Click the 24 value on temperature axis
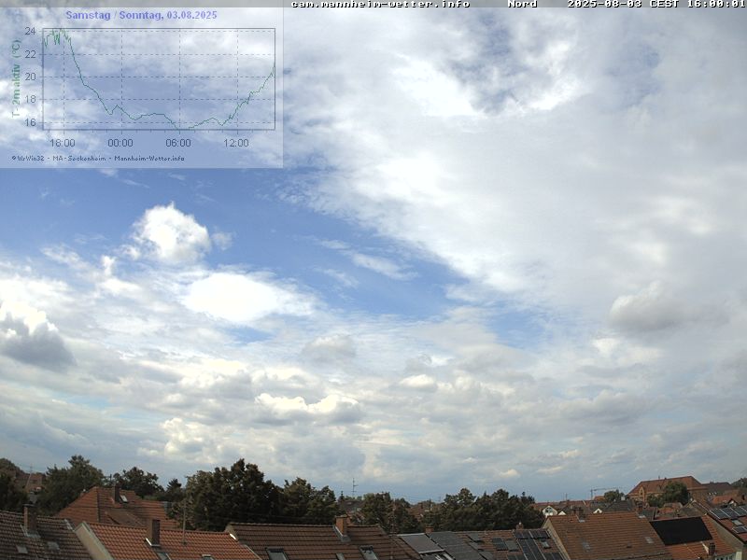 coord(30,31)
